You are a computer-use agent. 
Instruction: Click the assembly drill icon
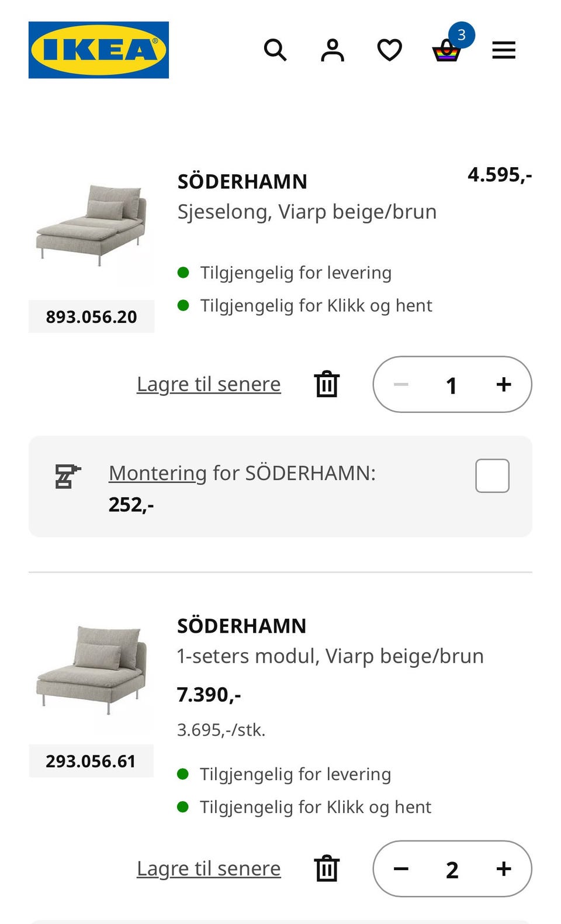[68, 476]
